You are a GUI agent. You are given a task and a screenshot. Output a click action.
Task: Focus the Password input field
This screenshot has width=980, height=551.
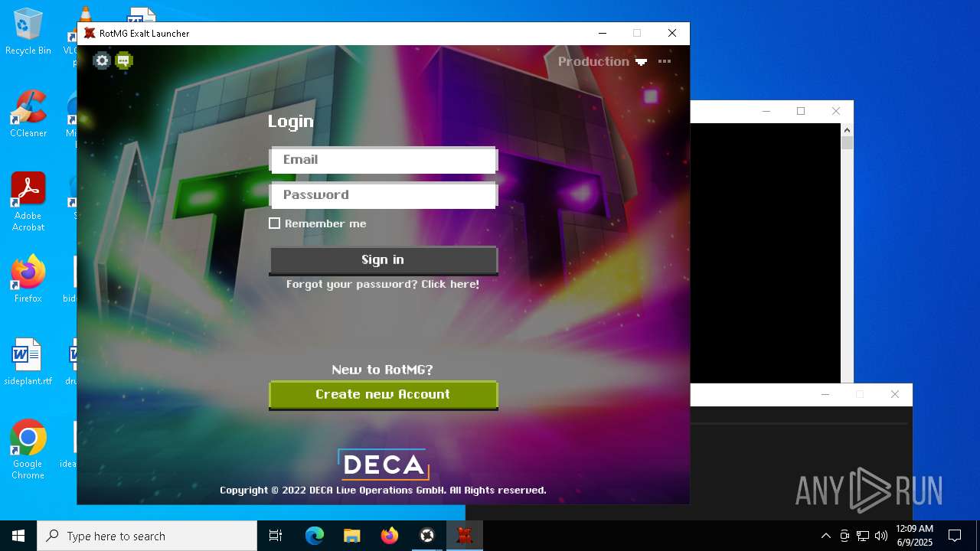coord(384,195)
